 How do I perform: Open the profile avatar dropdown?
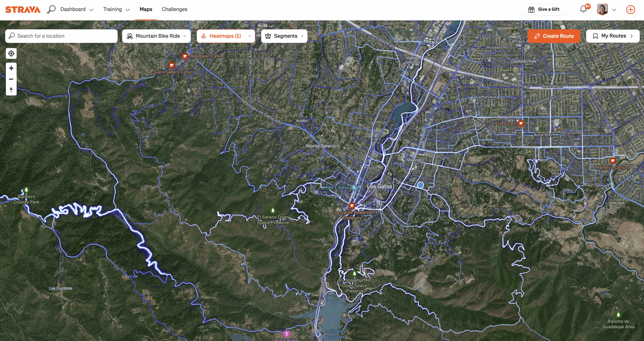click(x=607, y=10)
